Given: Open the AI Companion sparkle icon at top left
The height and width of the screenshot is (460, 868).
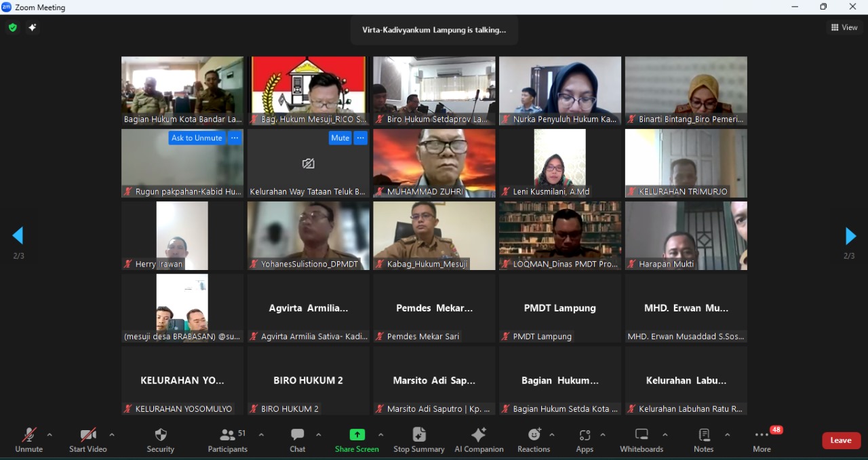Looking at the screenshot, I should (32, 28).
